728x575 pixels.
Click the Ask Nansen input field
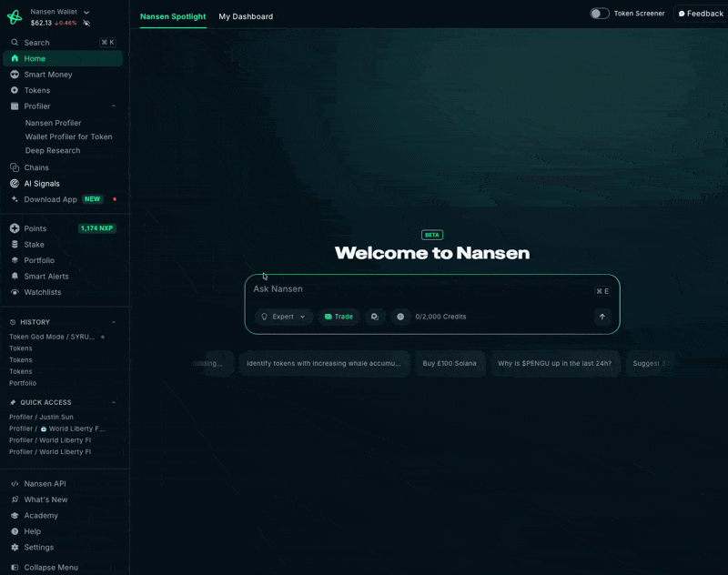coord(419,289)
